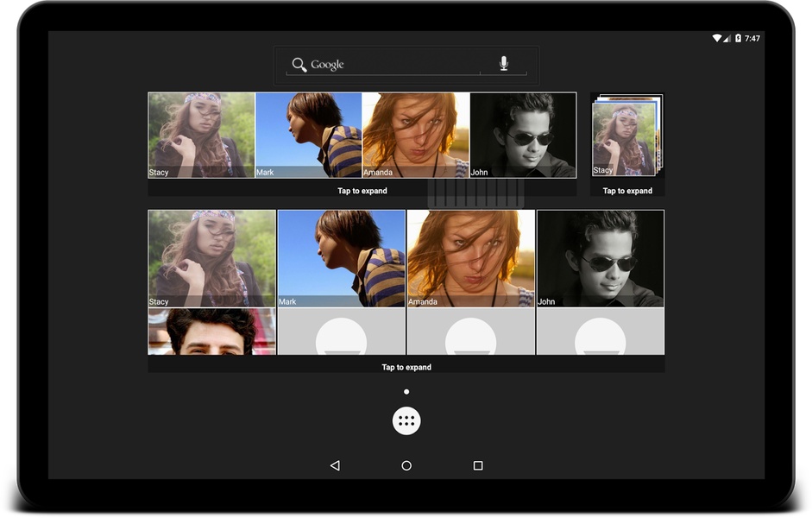Image resolution: width=812 pixels, height=518 pixels.
Task: Tap to expand the top contacts row widget
Action: pyautogui.click(x=362, y=191)
